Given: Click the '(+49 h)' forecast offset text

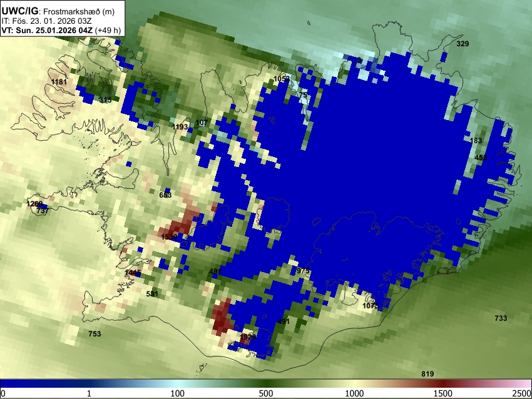Looking at the screenshot, I should point(108,30).
